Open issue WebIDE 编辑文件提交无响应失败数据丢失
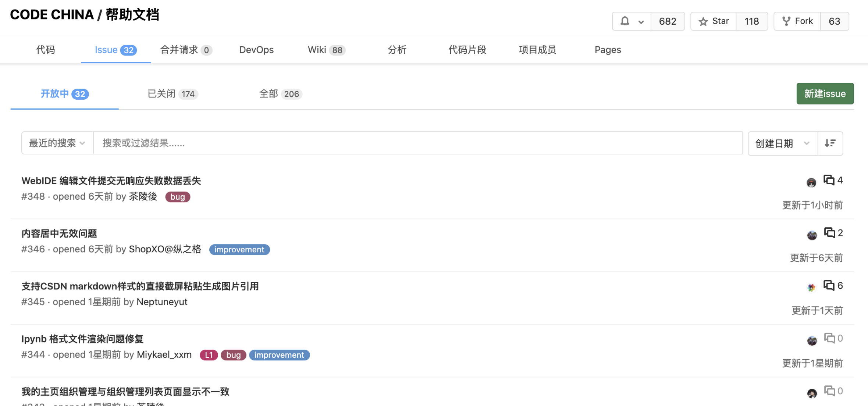The image size is (868, 406). (x=111, y=181)
